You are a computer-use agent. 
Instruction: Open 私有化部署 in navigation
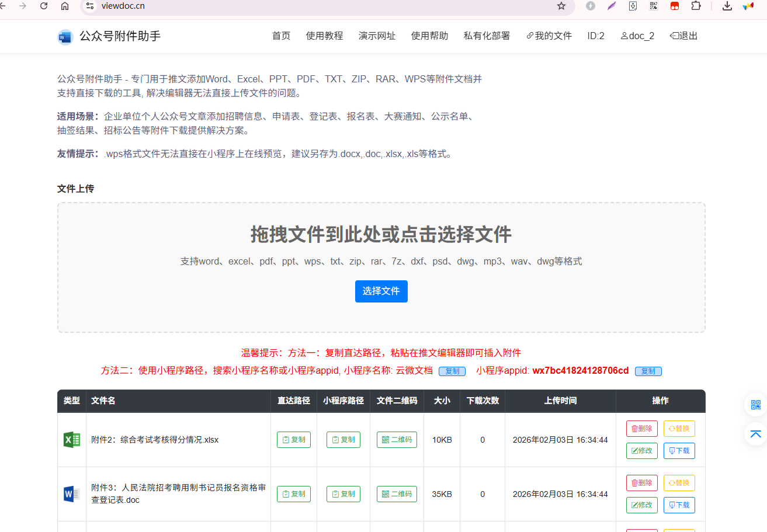(487, 36)
